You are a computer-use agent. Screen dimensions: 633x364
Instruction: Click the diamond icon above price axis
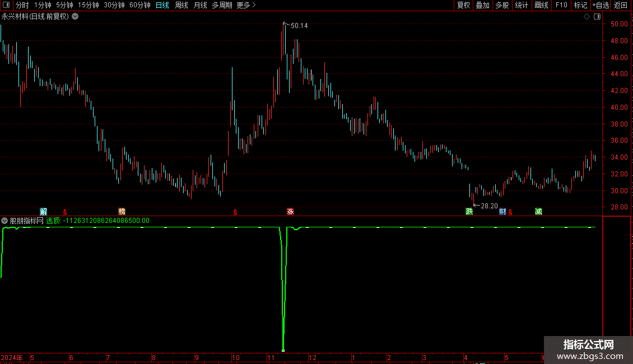(587, 17)
